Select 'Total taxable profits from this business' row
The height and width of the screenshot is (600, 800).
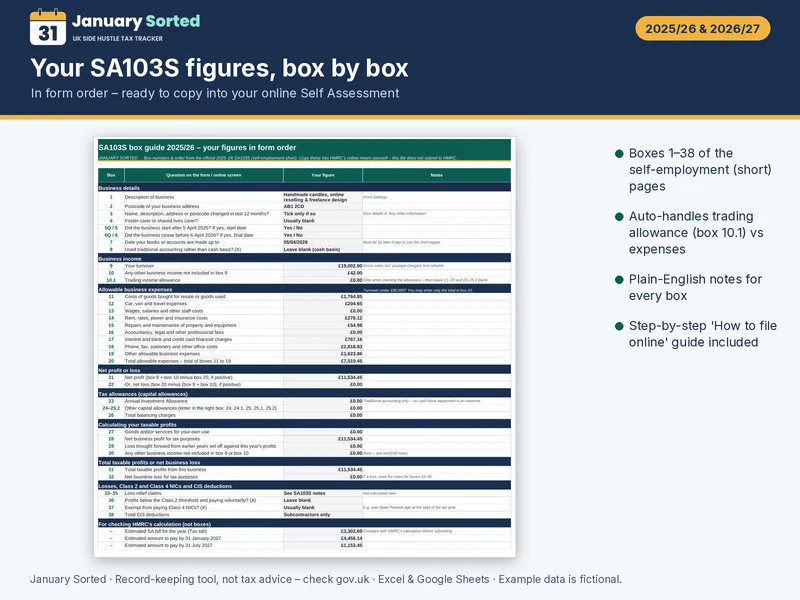tap(304, 469)
